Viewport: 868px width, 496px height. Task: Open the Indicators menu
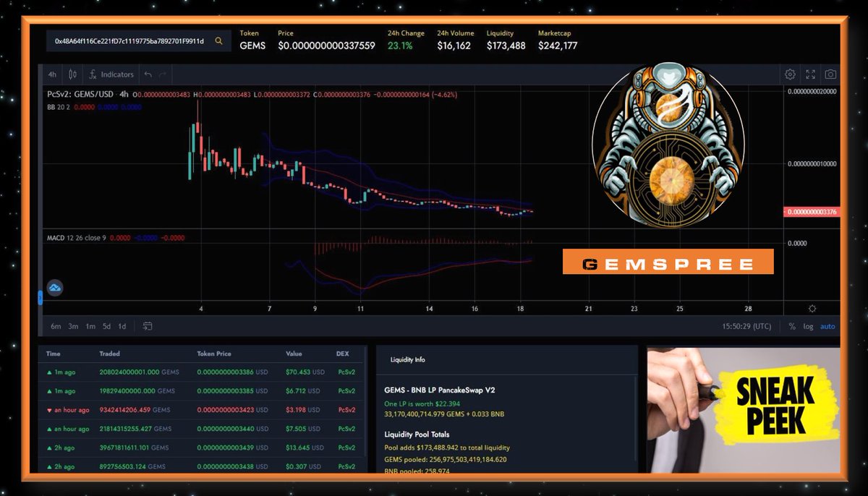tap(111, 74)
